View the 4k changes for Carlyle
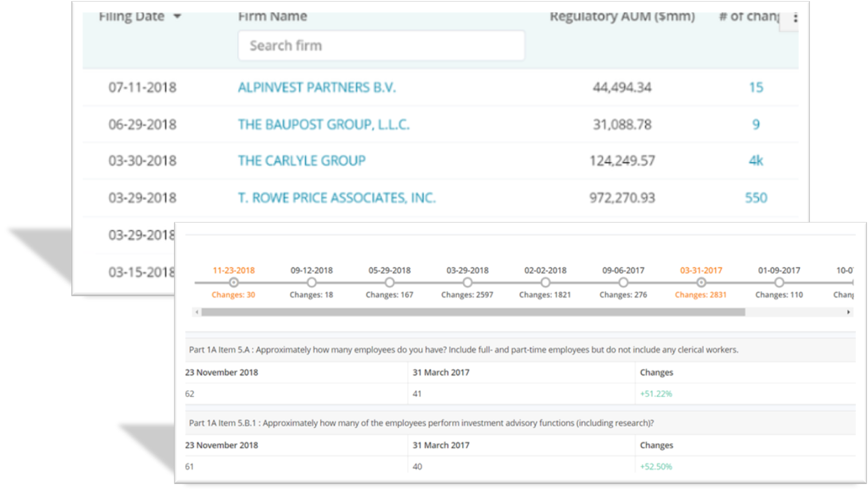The height and width of the screenshot is (492, 868). tap(756, 161)
